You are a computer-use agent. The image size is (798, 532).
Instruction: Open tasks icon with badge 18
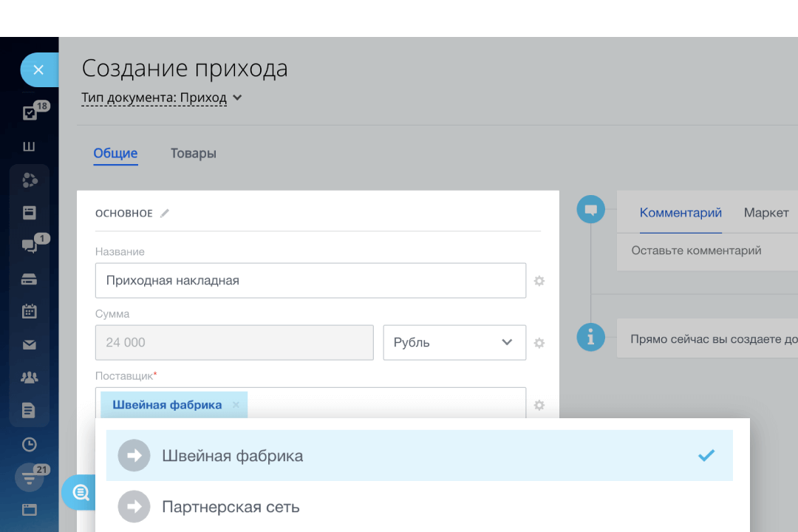pos(30,113)
